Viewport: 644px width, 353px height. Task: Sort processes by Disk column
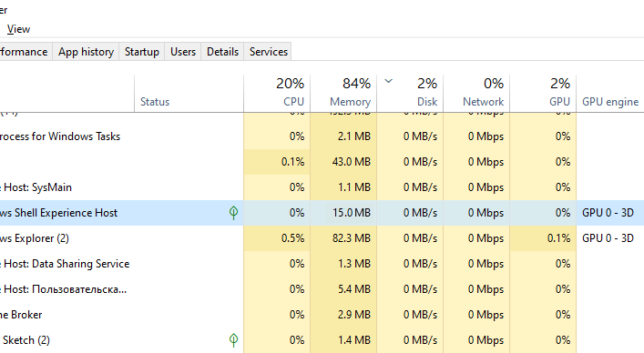click(x=410, y=94)
